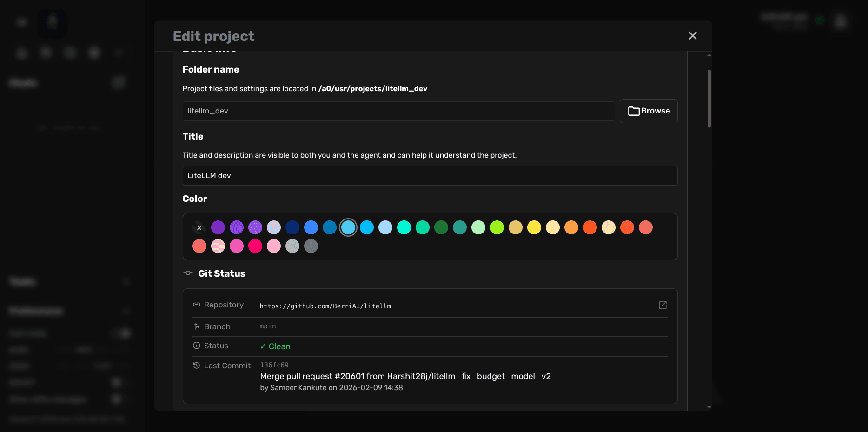
Task: Click the Title field containing 'LiteLLM dev'
Action: 430,176
